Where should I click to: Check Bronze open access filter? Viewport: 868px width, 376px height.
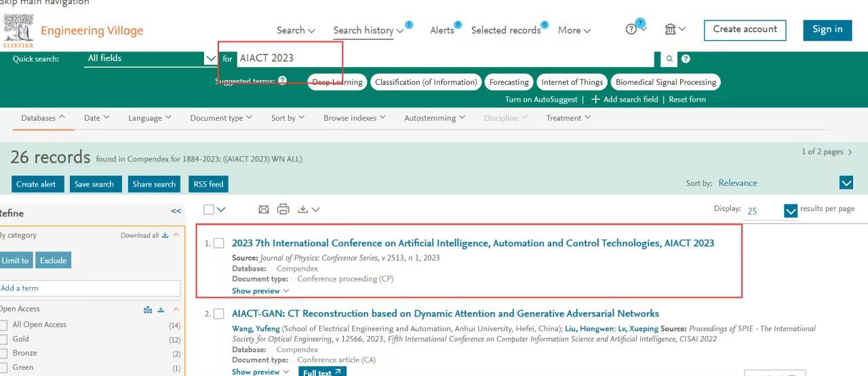[x=4, y=354]
